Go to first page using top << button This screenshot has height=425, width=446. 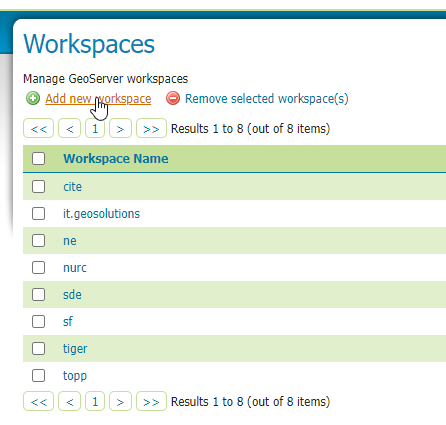pyautogui.click(x=38, y=128)
